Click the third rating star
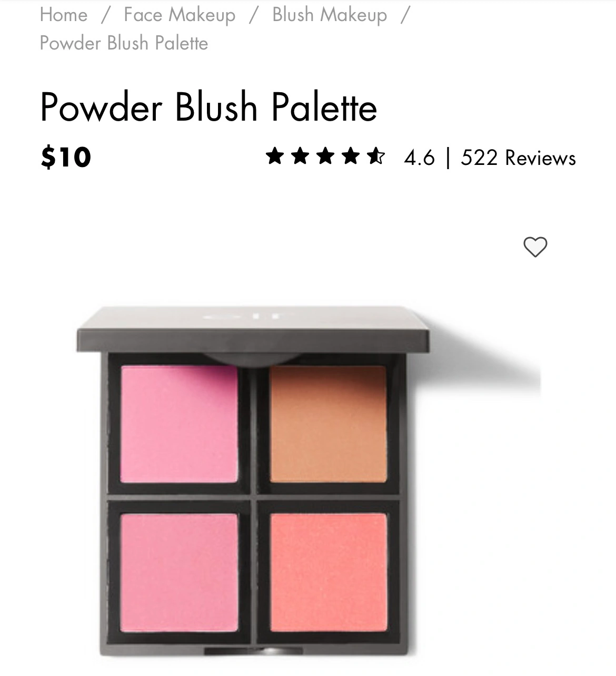616x676 pixels. point(325,156)
